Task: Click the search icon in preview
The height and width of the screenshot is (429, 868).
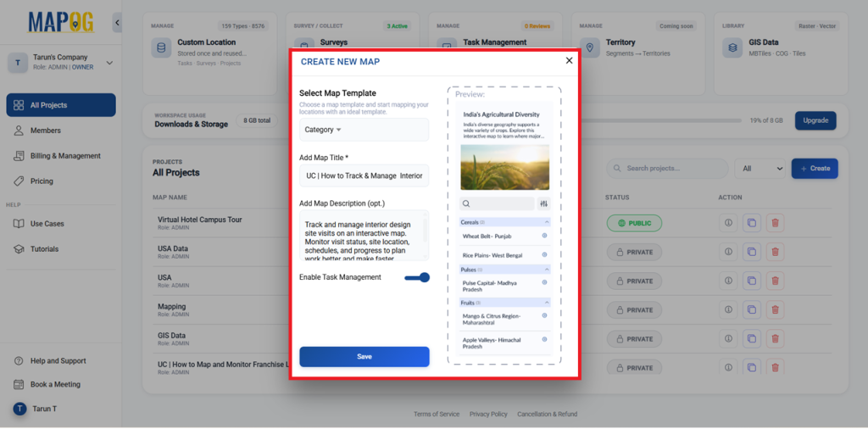Action: click(x=467, y=203)
